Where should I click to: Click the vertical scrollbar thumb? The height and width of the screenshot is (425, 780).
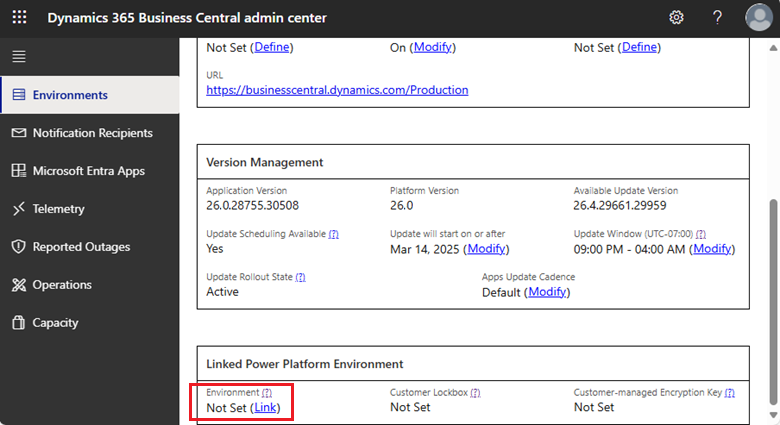click(x=771, y=300)
